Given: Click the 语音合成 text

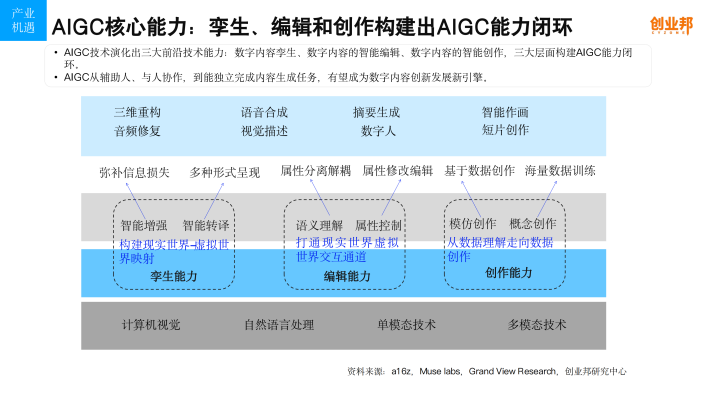Looking at the screenshot, I should point(264,112).
